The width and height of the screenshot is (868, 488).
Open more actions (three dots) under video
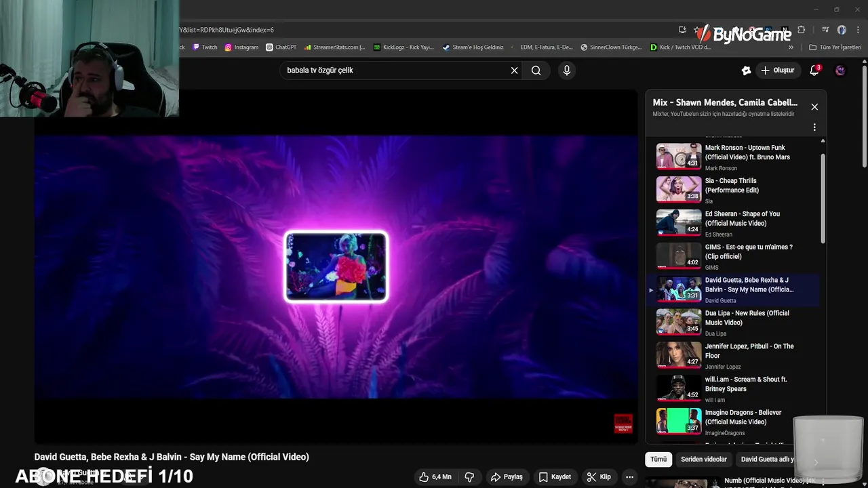(x=629, y=477)
